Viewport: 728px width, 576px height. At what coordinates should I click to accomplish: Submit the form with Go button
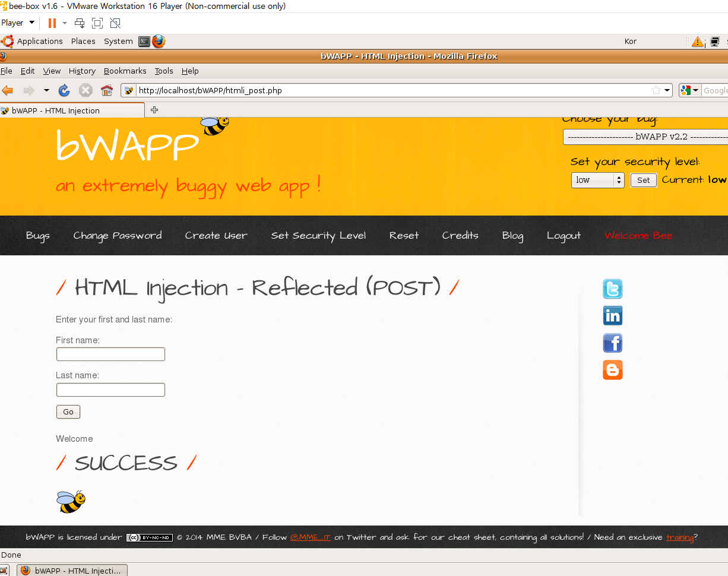click(x=68, y=412)
